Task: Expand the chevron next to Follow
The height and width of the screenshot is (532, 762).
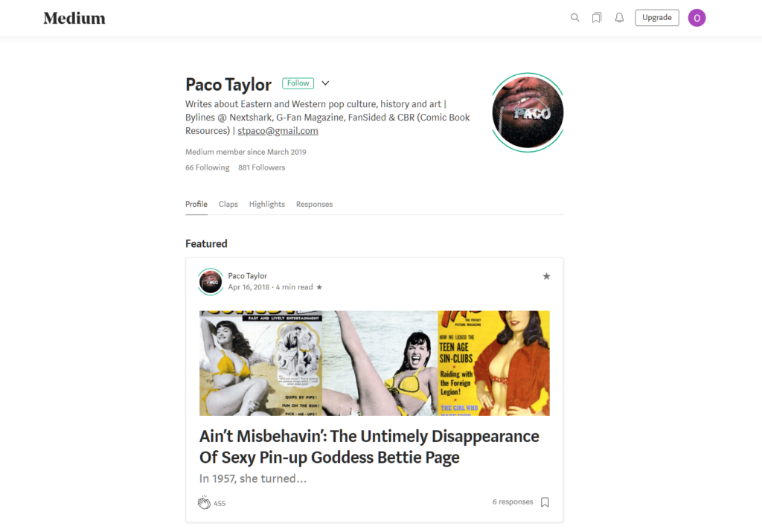Action: (x=326, y=83)
